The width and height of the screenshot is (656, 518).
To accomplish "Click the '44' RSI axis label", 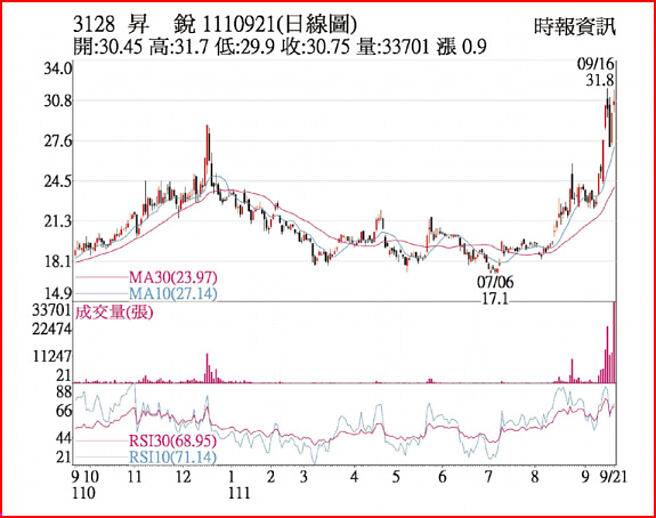I will [x=64, y=439].
